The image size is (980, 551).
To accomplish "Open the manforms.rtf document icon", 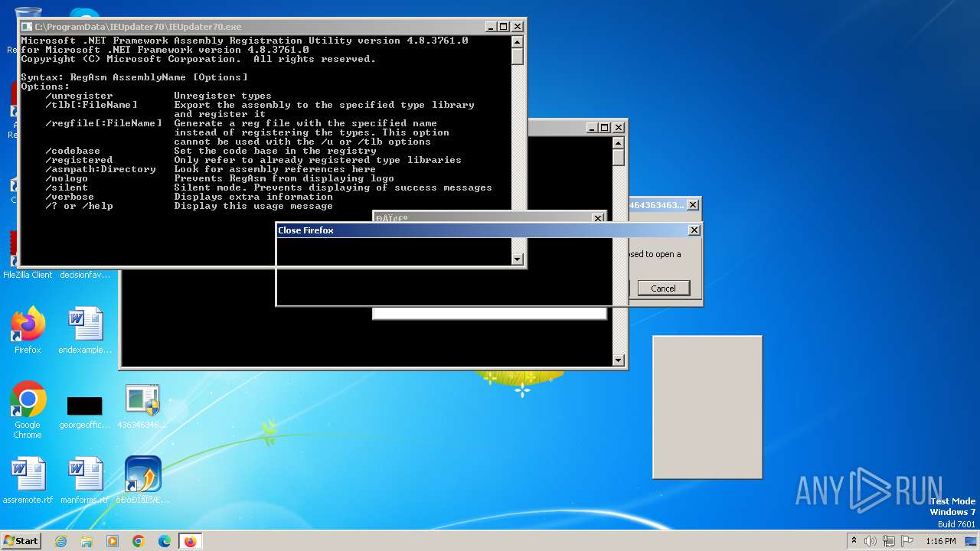I will pos(85,479).
